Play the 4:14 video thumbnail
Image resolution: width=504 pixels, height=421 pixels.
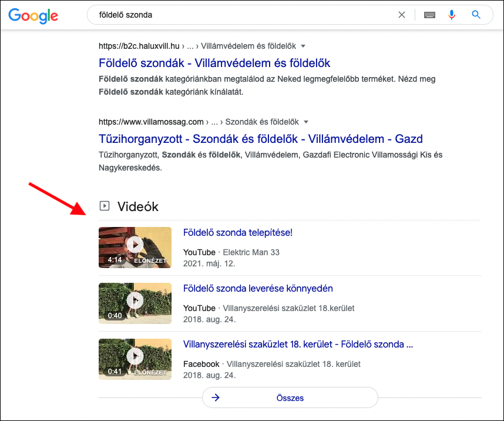[135, 248]
